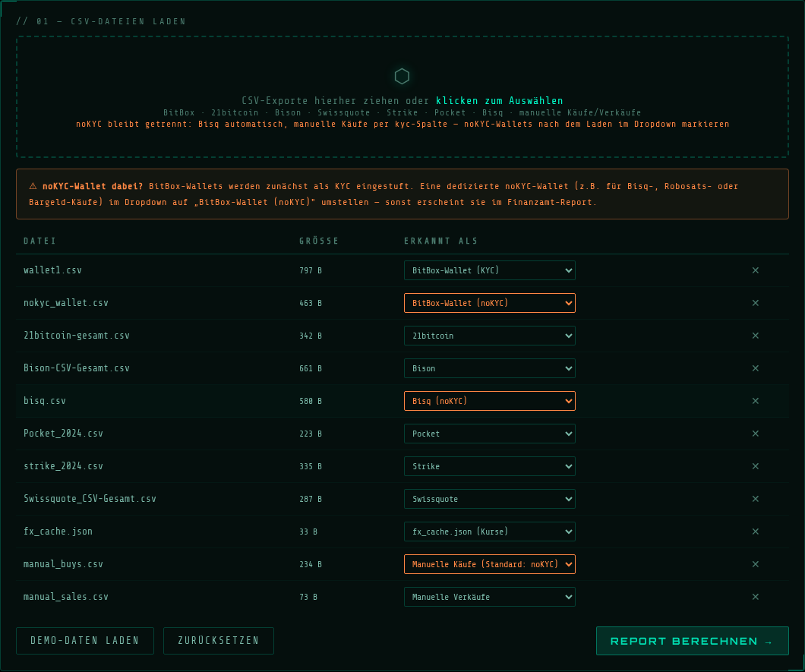805x672 pixels.
Task: Open the Bison type dropdown
Action: coord(489,368)
